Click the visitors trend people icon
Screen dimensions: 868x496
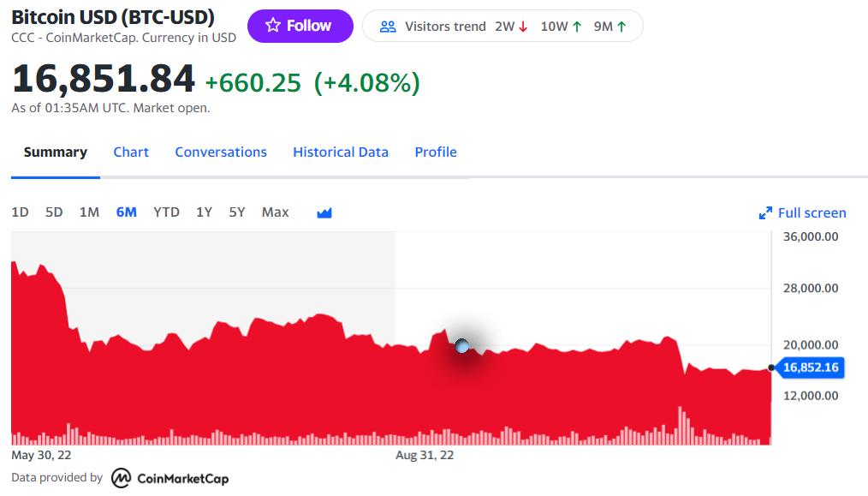pyautogui.click(x=388, y=27)
